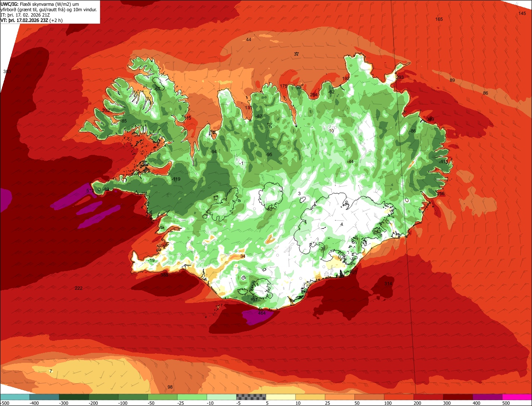Click the map value '349' off the northeast coast
The width and height of the screenshot is (532, 406).
[x=430, y=120]
